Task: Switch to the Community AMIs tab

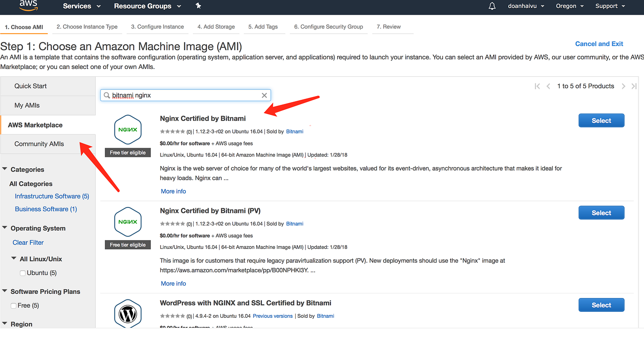Action: (39, 143)
